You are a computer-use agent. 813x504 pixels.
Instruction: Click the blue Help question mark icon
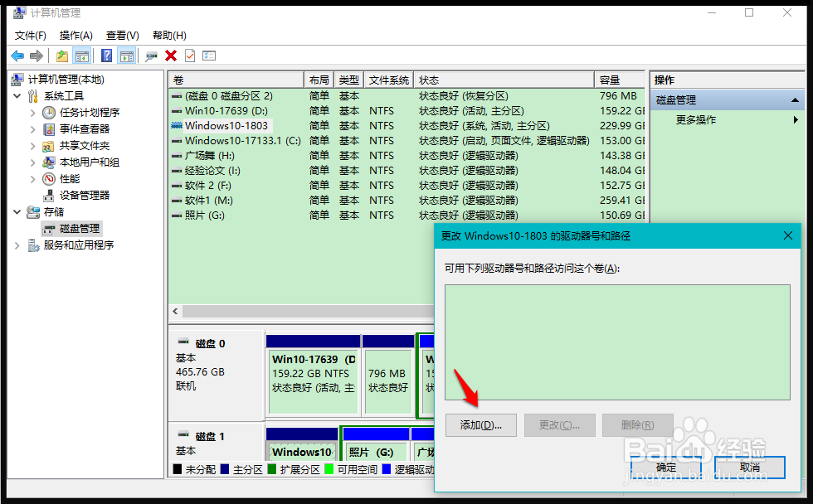pos(106,56)
